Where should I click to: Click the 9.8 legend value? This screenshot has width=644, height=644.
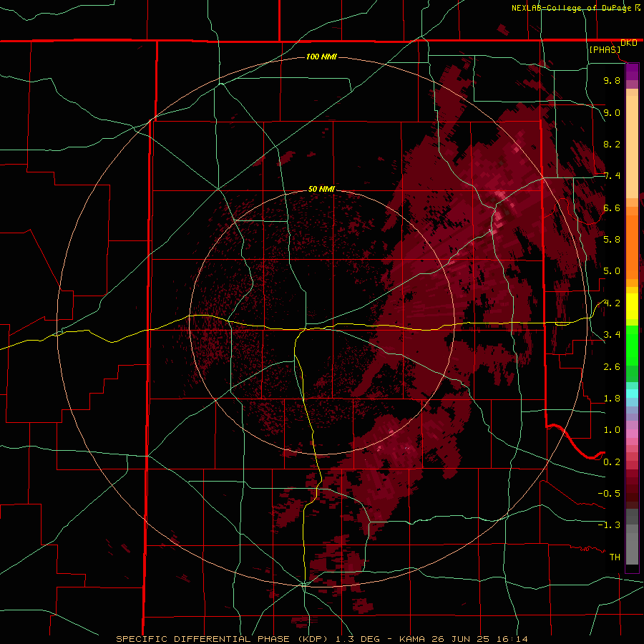[x=612, y=80]
